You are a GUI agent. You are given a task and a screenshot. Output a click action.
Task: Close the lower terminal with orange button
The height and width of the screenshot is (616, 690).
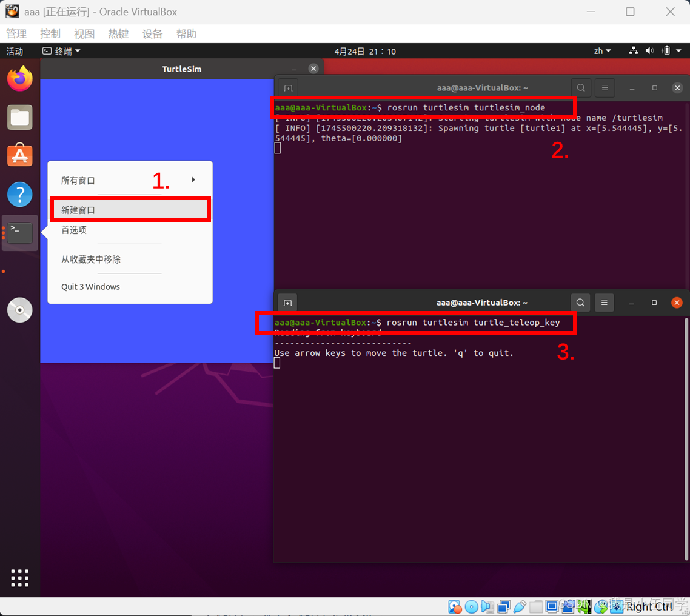(x=677, y=303)
